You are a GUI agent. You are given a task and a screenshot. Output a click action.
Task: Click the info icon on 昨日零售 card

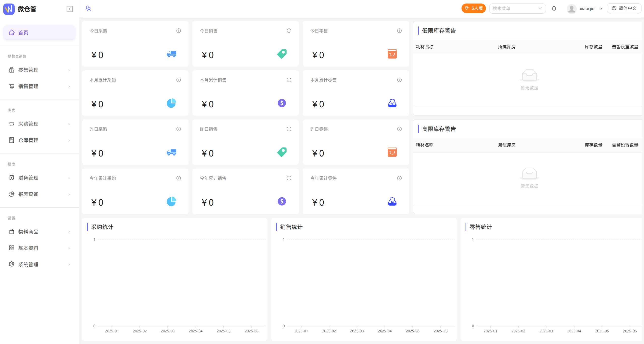tap(399, 129)
